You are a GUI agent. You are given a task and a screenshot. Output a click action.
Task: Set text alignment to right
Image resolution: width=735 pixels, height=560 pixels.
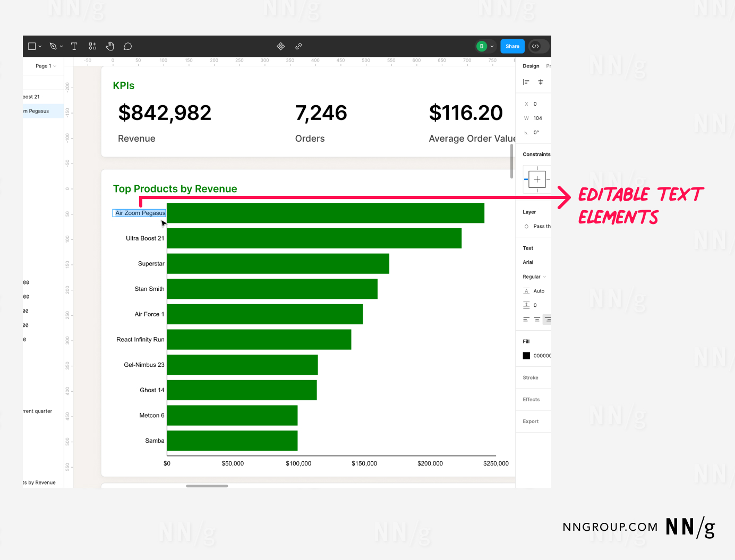tap(548, 320)
